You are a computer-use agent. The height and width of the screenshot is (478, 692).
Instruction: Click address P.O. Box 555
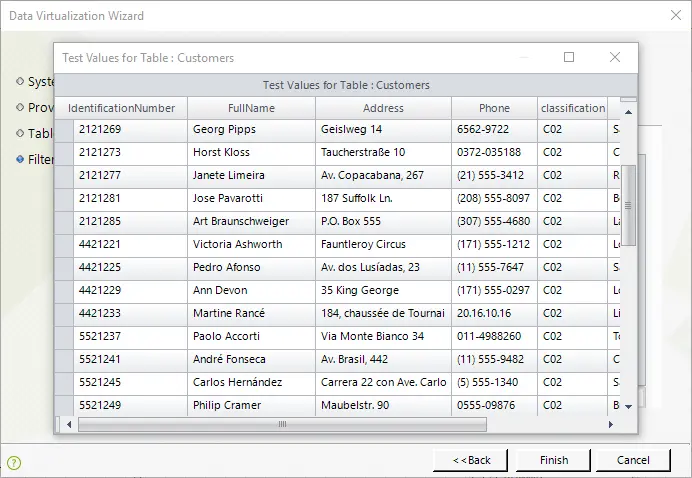pos(383,222)
